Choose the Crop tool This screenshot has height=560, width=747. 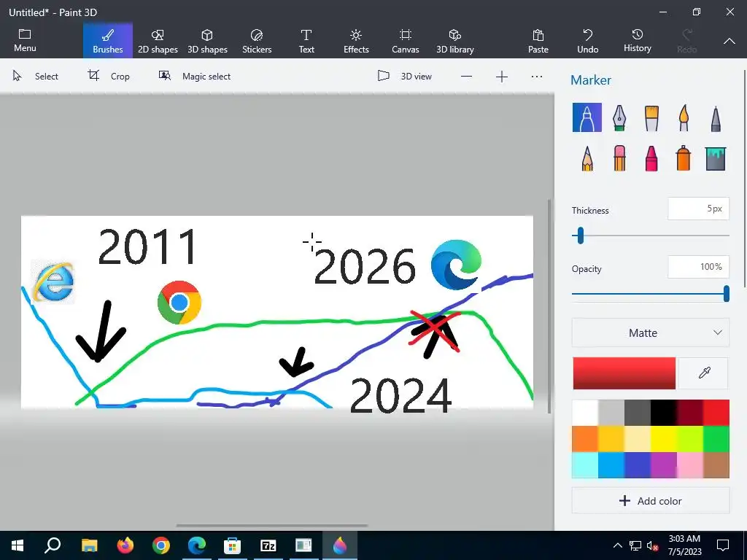tap(109, 76)
